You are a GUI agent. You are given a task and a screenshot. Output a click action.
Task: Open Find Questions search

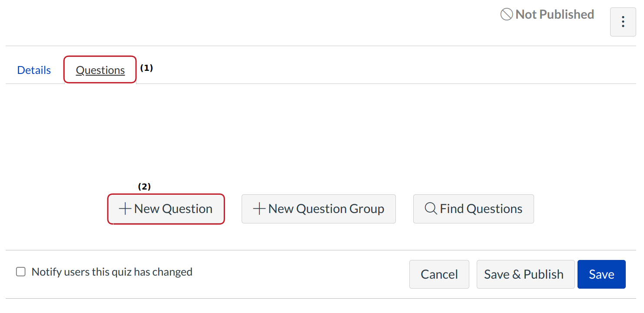[x=481, y=209]
